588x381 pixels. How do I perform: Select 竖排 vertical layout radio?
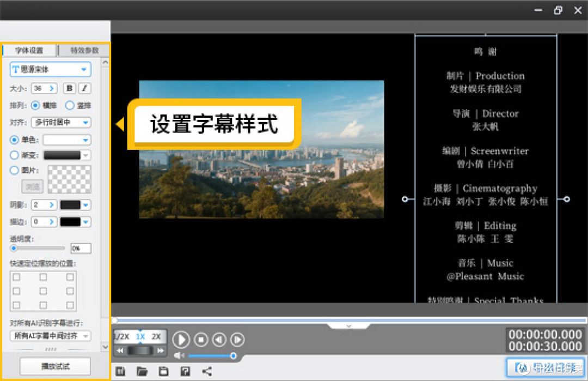[70, 106]
